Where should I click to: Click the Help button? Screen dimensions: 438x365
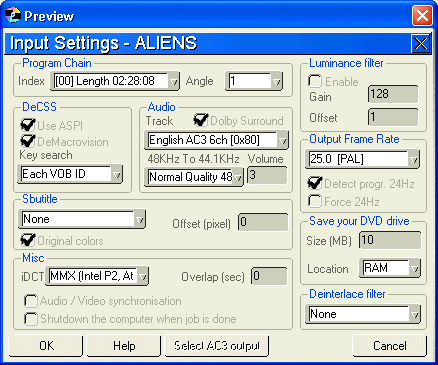point(124,346)
